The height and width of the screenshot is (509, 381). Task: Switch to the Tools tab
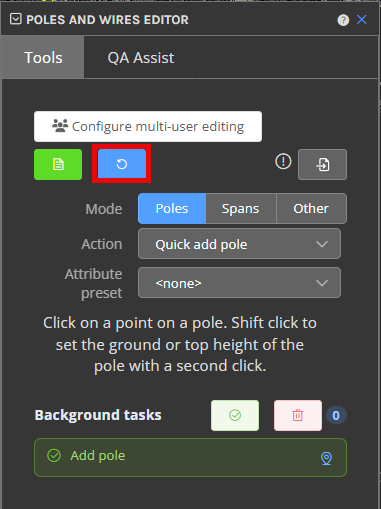[x=43, y=57]
